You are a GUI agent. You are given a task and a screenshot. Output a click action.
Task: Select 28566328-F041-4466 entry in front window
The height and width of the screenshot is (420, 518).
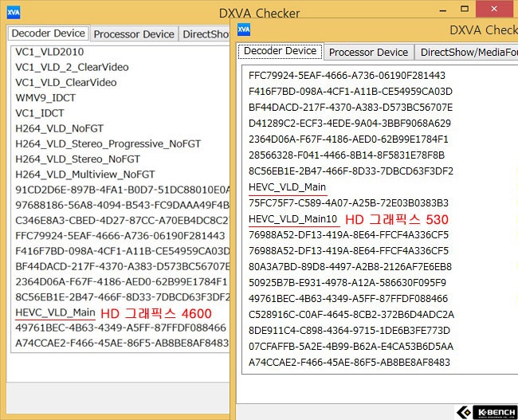point(347,155)
